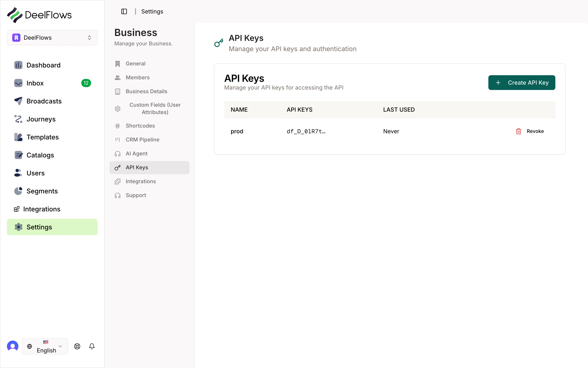Viewport: 588px width, 368px height.
Task: Go to Broadcasts page
Action: pos(52,101)
